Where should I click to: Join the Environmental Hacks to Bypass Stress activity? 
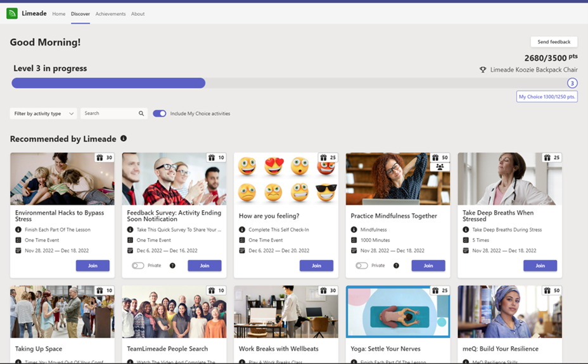tap(93, 265)
